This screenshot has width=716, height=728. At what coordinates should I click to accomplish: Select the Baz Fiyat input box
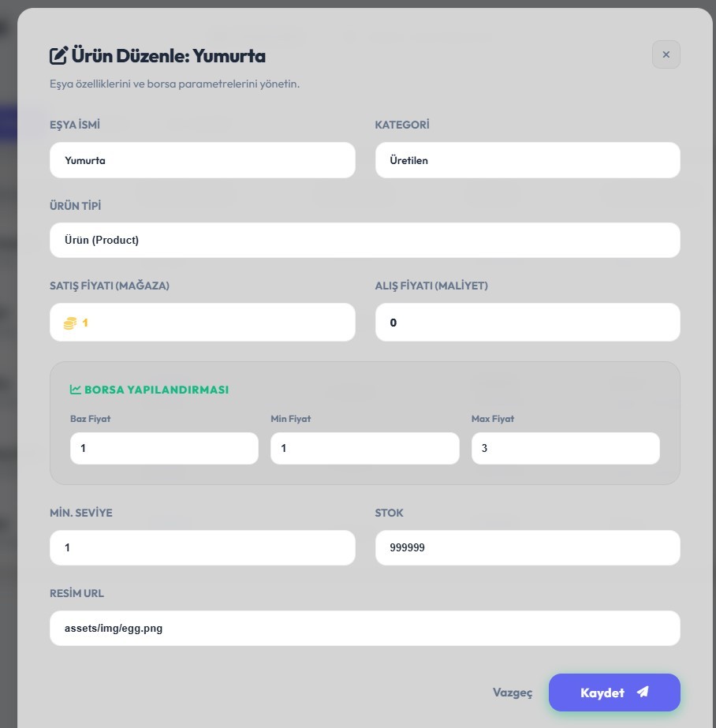click(164, 448)
